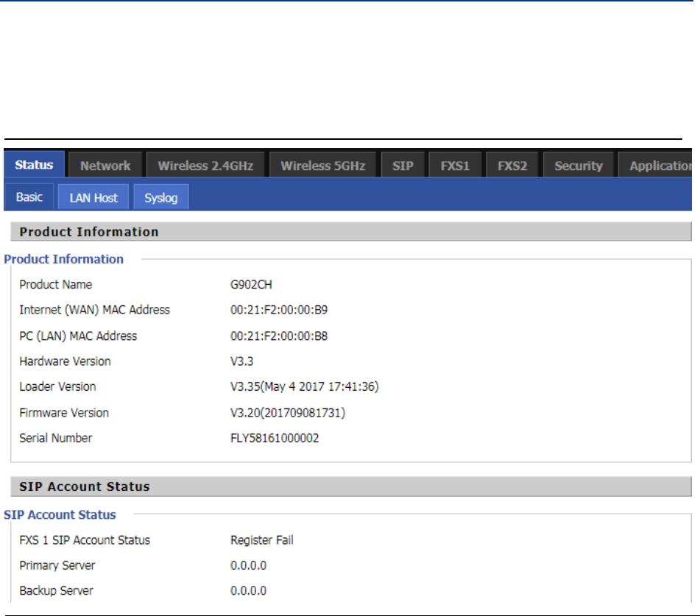Go to the Wireless 5GHz tab
Image resolution: width=700 pixels, height=616 pixels.
[x=322, y=166]
